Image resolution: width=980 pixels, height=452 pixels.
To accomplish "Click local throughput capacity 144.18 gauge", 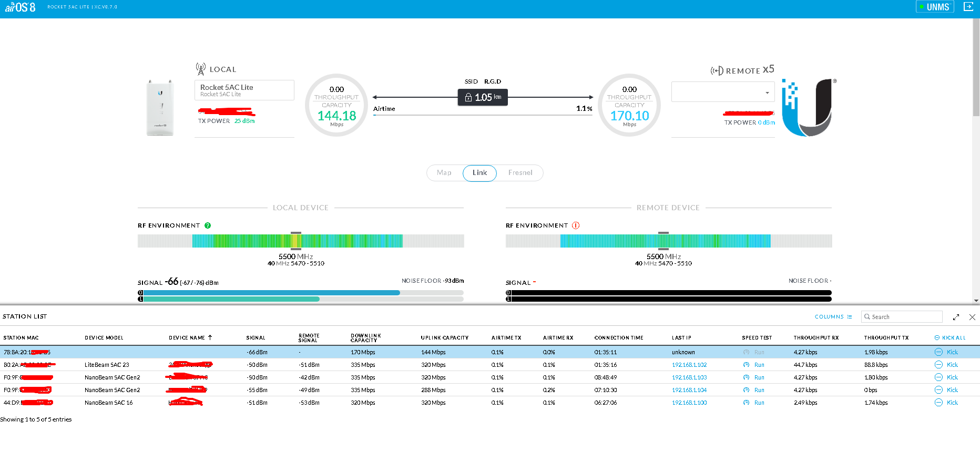I will tap(336, 105).
